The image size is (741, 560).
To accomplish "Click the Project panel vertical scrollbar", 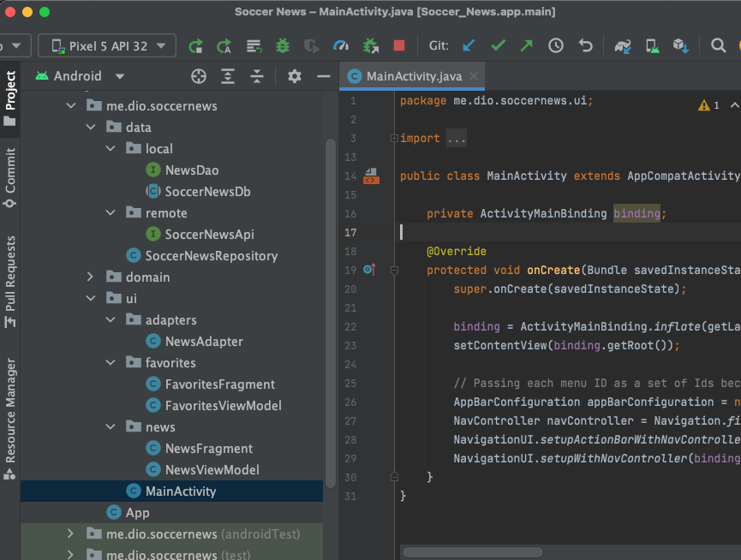I will coord(331,313).
